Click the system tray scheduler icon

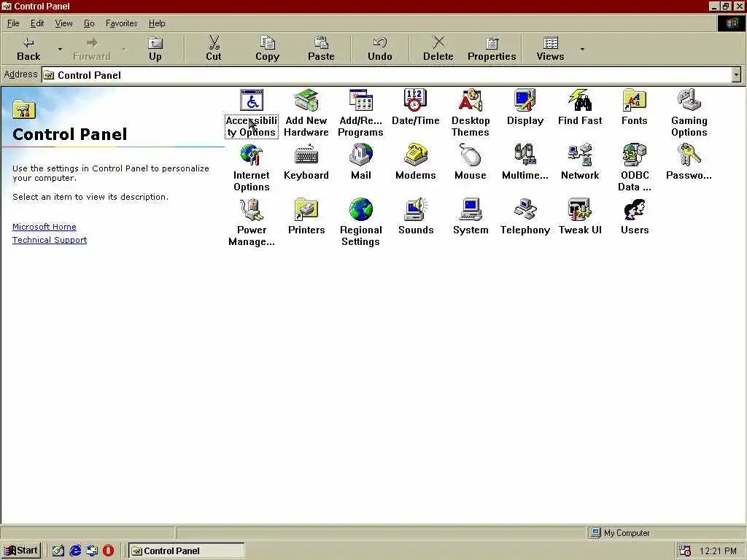(684, 551)
